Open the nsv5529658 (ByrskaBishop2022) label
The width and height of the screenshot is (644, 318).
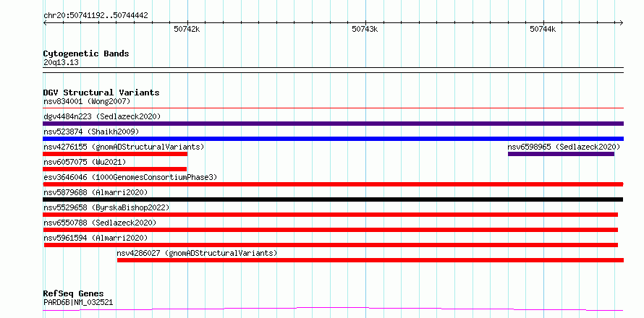click(x=106, y=207)
